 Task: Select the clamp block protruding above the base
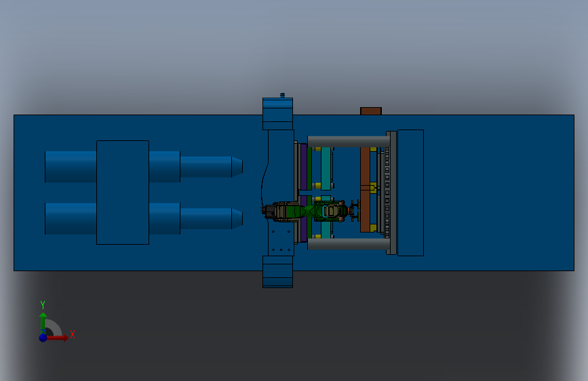coord(277,114)
